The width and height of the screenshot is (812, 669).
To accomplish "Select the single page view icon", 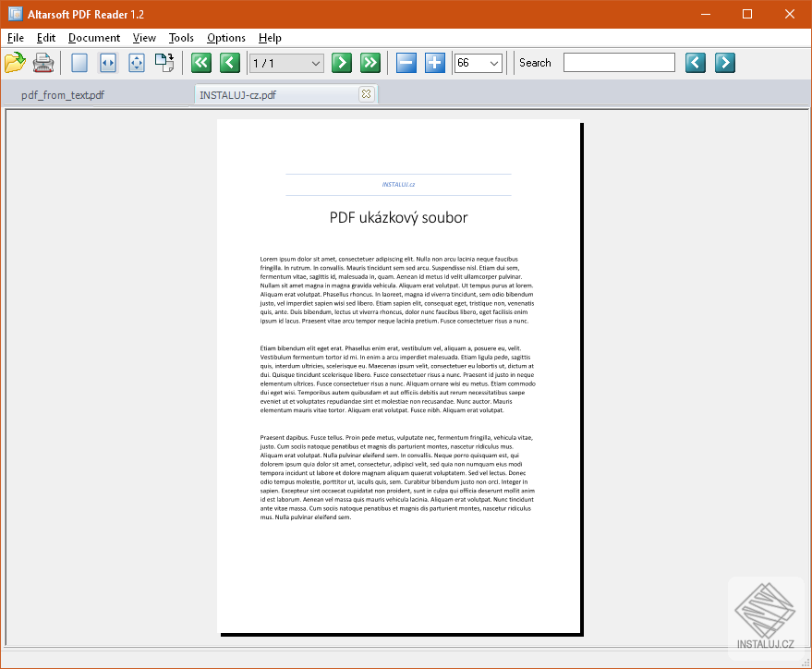I will (79, 62).
